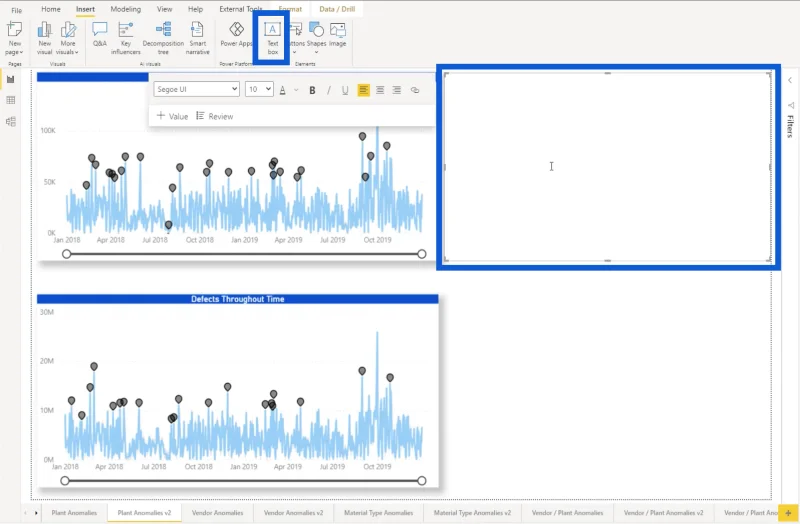The image size is (800, 524).
Task: Open the Vendor Anomalies page tab
Action: coord(217,513)
